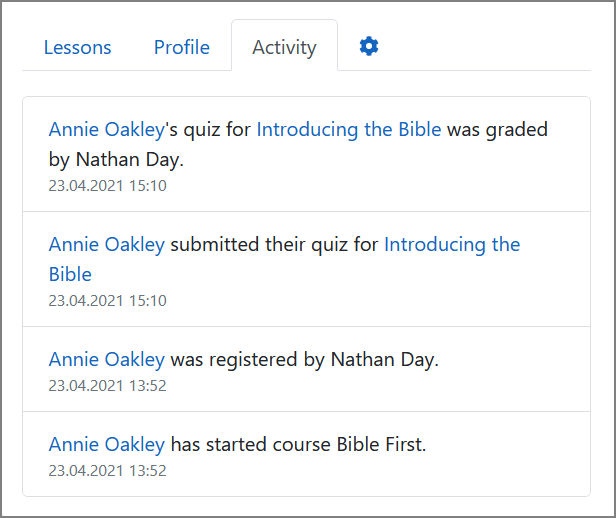Click 'has started course Bible First' text

pyautogui.click(x=299, y=445)
